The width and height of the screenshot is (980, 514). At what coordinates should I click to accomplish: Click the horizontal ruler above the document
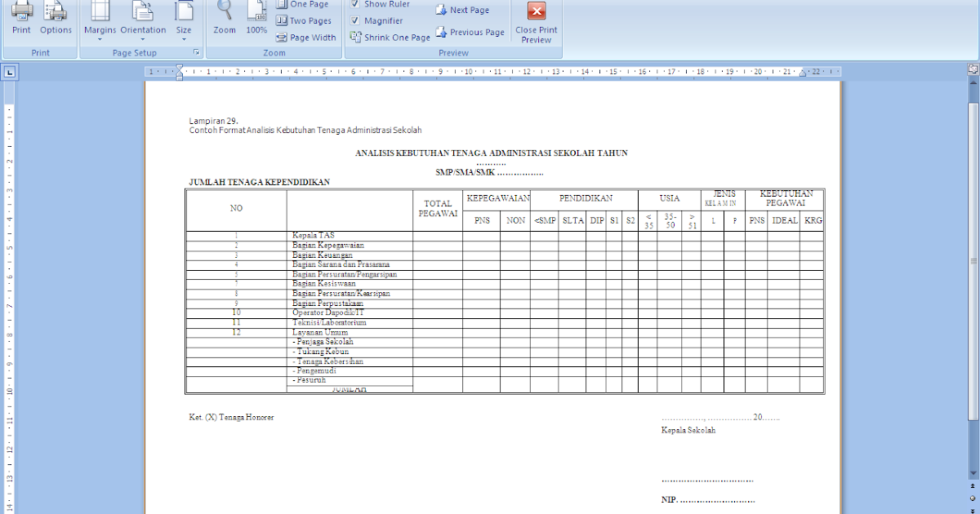click(490, 72)
